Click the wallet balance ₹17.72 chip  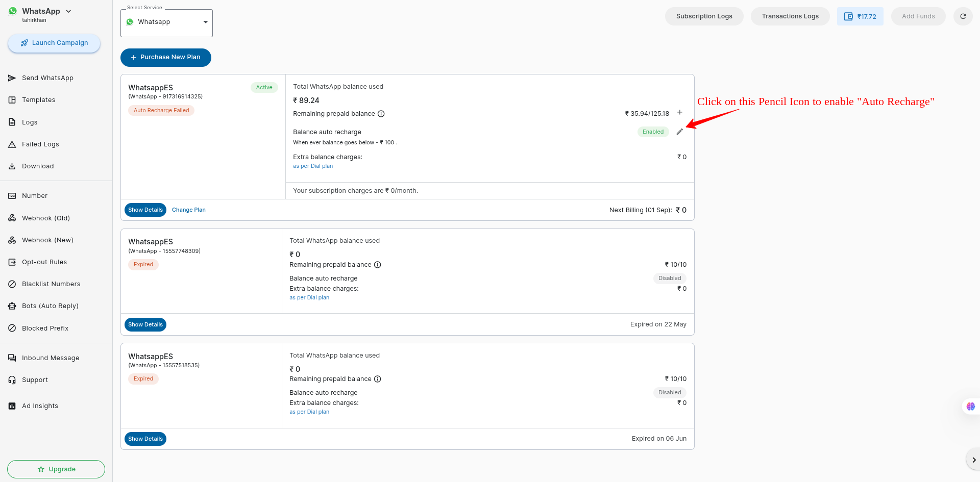tap(860, 16)
